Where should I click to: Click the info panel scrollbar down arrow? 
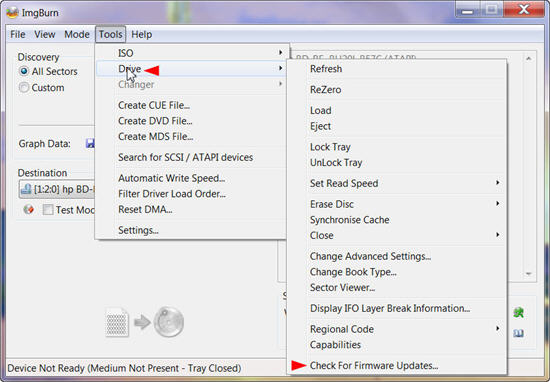point(529,274)
